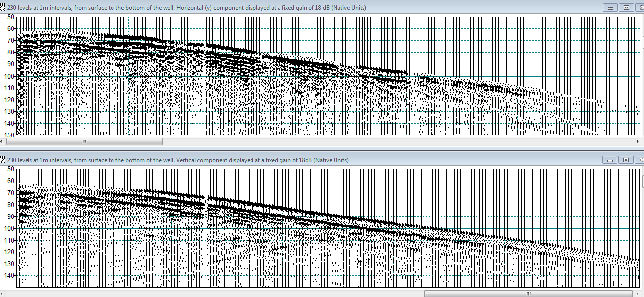Click the Vertical component window title icon

(3, 160)
